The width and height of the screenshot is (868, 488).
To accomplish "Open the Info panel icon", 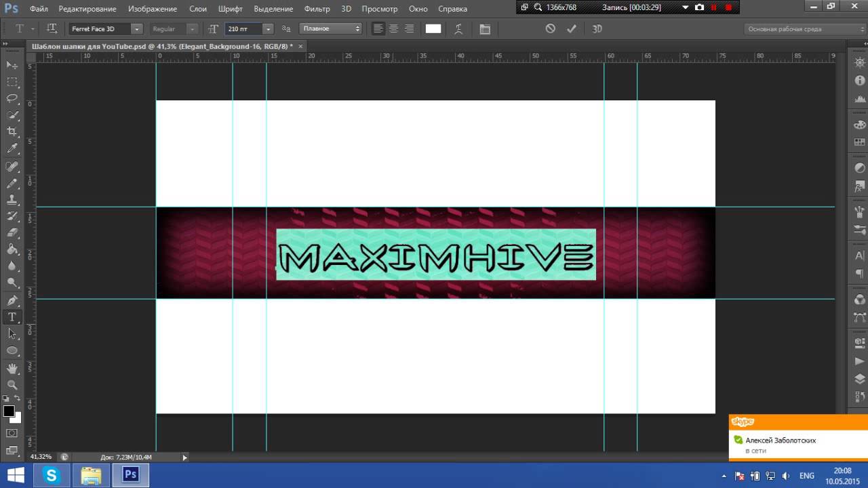I will pyautogui.click(x=859, y=81).
